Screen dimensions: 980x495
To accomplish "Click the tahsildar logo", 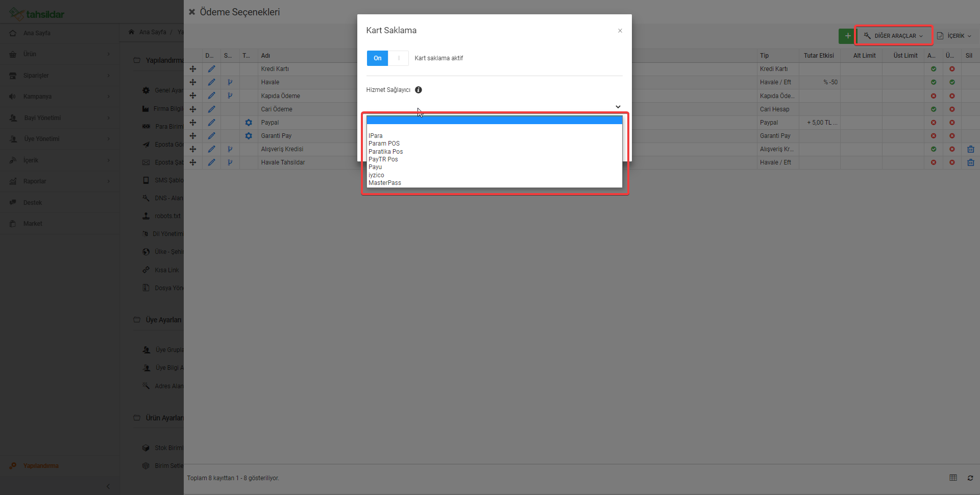I will tap(37, 14).
